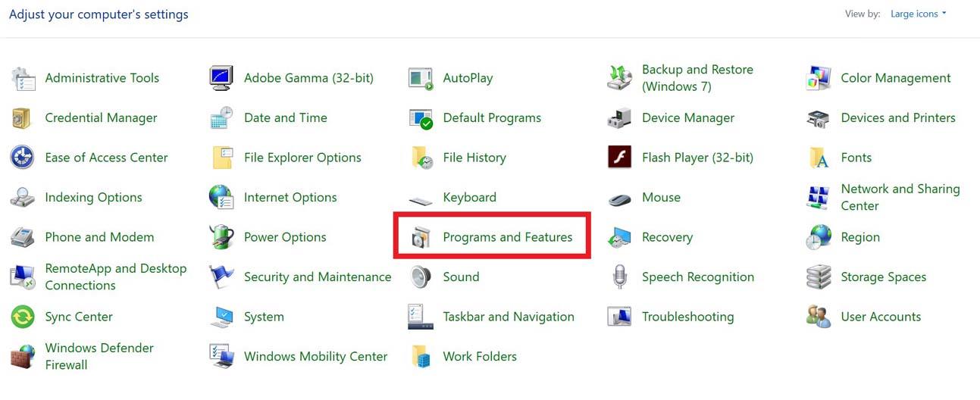Viewport: 980px width, 400px height.
Task: Select the Windows Defender Firewall icon
Action: [23, 356]
